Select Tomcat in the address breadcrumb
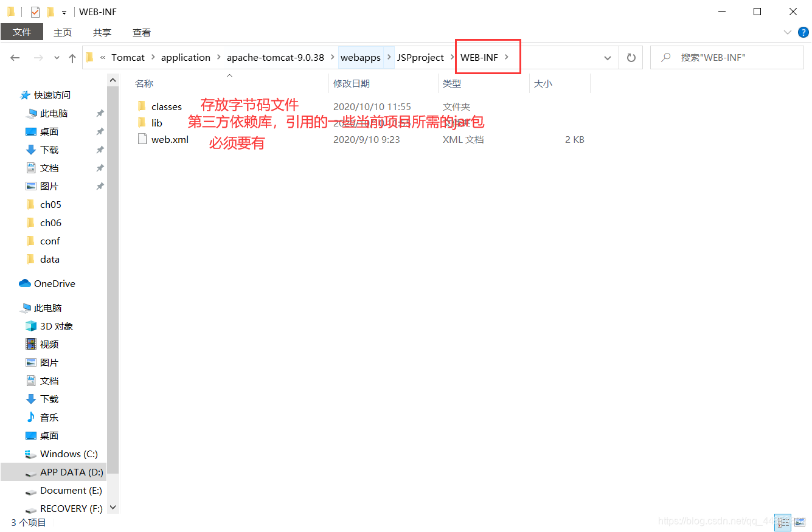 [128, 58]
